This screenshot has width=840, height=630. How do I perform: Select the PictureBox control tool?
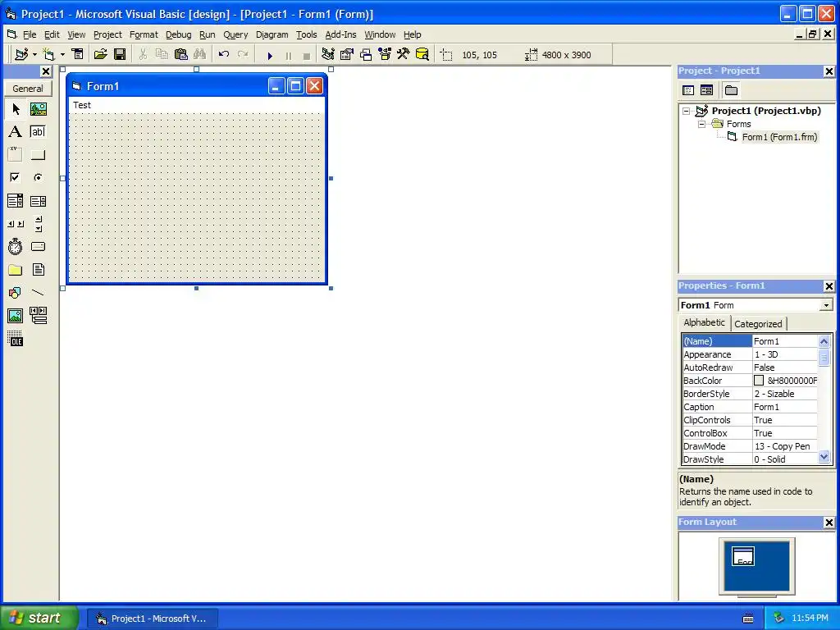(x=38, y=109)
